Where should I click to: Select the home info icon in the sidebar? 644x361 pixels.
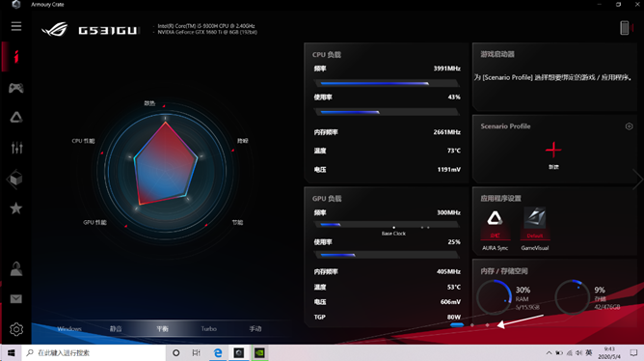click(x=16, y=56)
